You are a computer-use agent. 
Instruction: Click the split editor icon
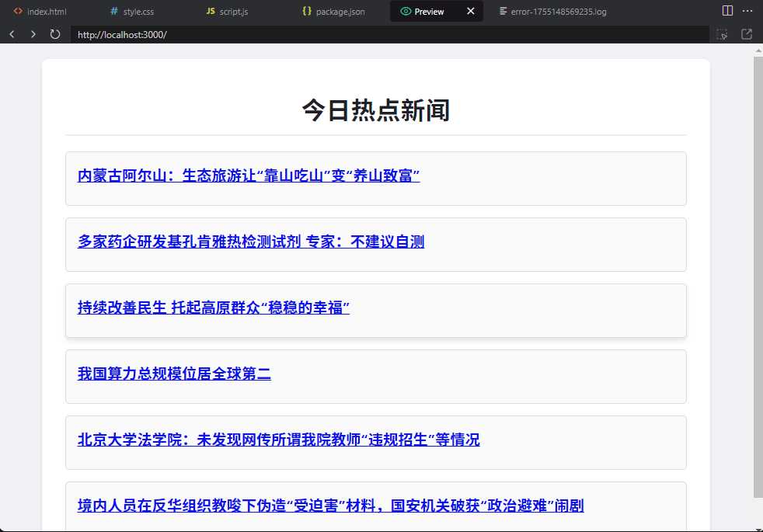(x=726, y=10)
